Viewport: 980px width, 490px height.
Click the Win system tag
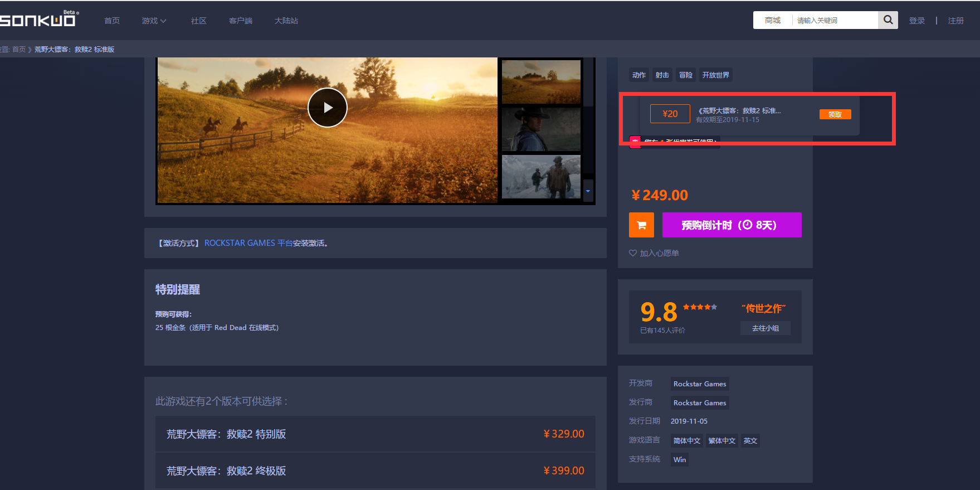pos(680,460)
